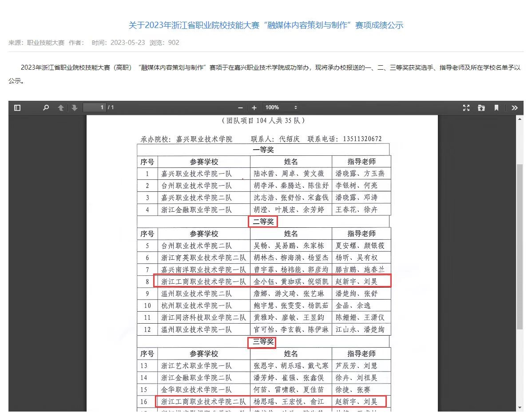Click the line 团队项目 104 人共 35 队
Image resolution: width=532 pixels, height=416 pixels.
coord(263,120)
